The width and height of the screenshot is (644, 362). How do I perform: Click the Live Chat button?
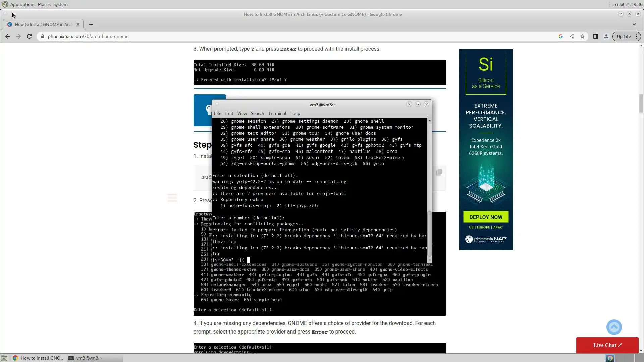[x=607, y=345]
